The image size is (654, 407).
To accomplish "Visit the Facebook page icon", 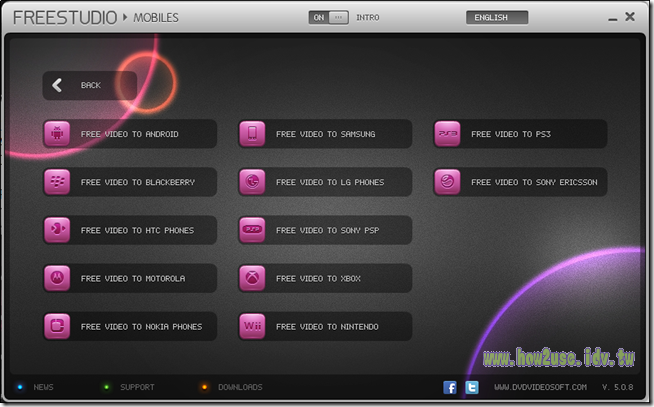I will [x=450, y=387].
